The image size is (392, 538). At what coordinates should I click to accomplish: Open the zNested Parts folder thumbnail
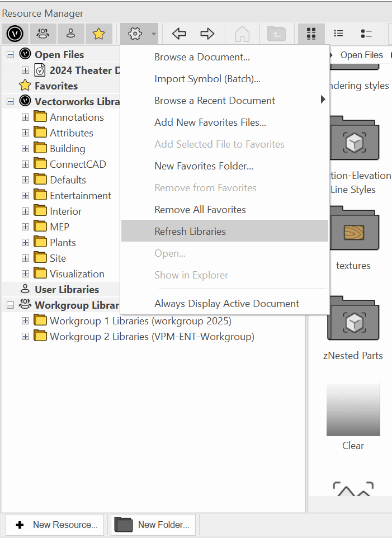(x=353, y=318)
